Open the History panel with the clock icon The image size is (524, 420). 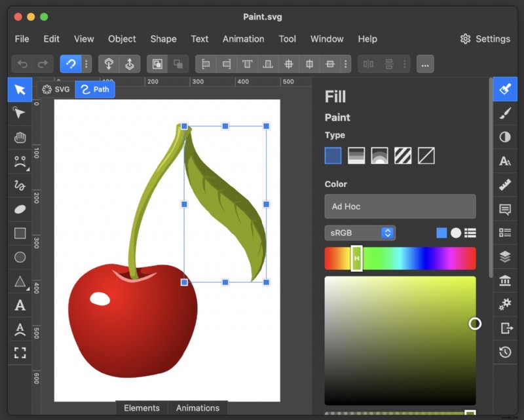[504, 352]
